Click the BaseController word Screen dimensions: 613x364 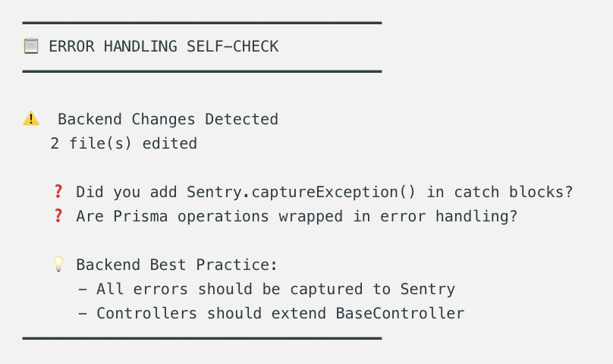coord(400,313)
